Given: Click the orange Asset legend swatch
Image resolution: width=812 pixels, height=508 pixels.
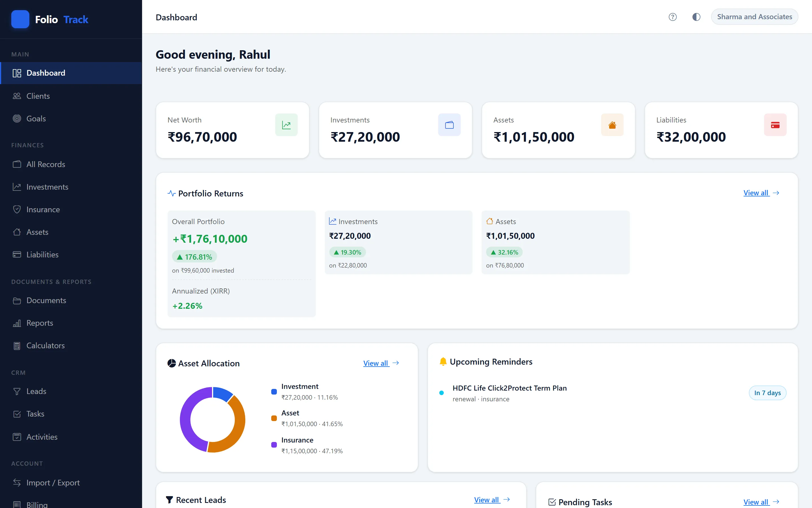Looking at the screenshot, I should [274, 418].
